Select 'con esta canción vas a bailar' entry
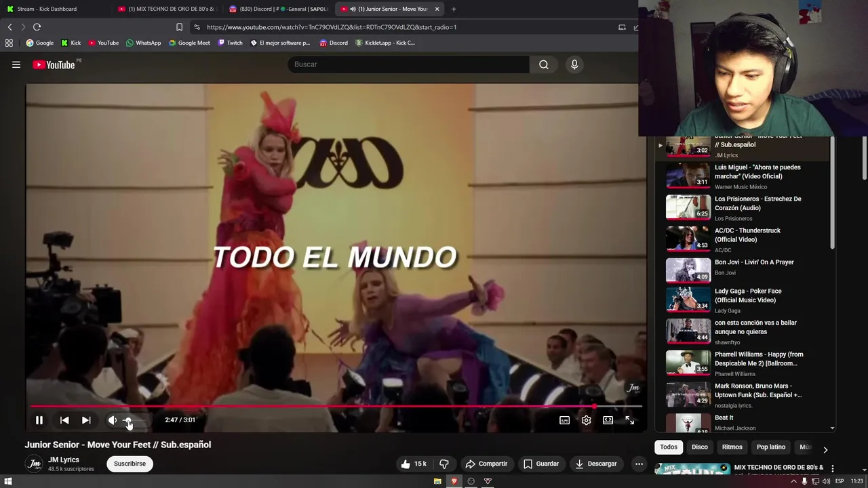Viewport: 868px width, 488px height. click(x=743, y=331)
